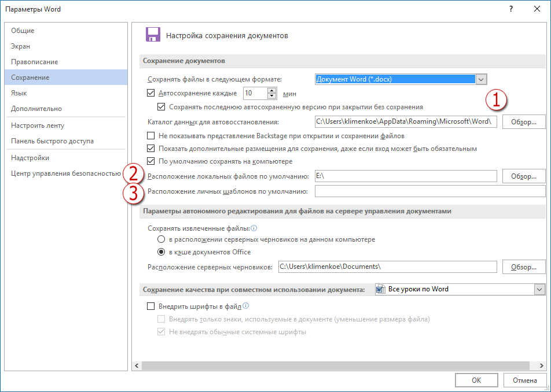Click the "Каталог данных для автовосстановления" label

click(214, 122)
